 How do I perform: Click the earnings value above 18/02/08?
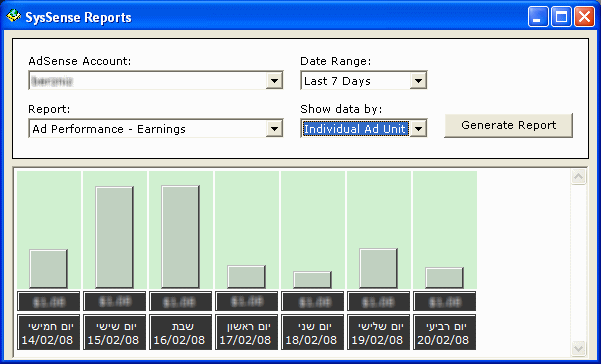point(312,302)
